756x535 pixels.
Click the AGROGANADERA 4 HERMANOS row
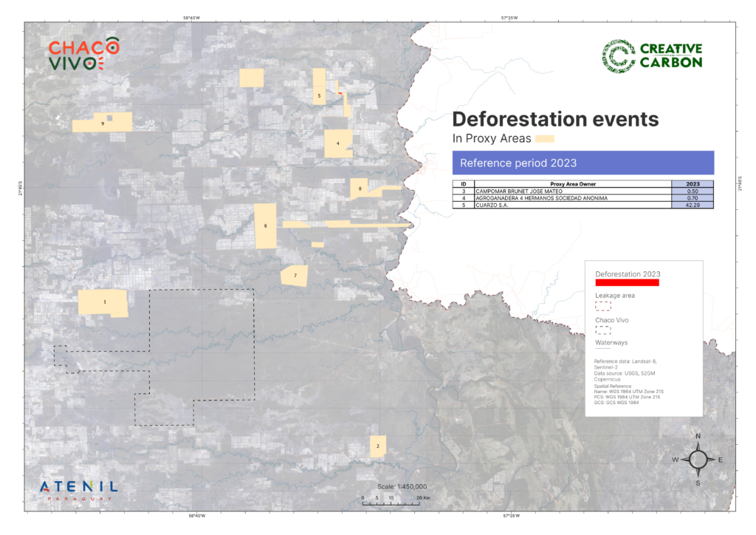point(583,198)
